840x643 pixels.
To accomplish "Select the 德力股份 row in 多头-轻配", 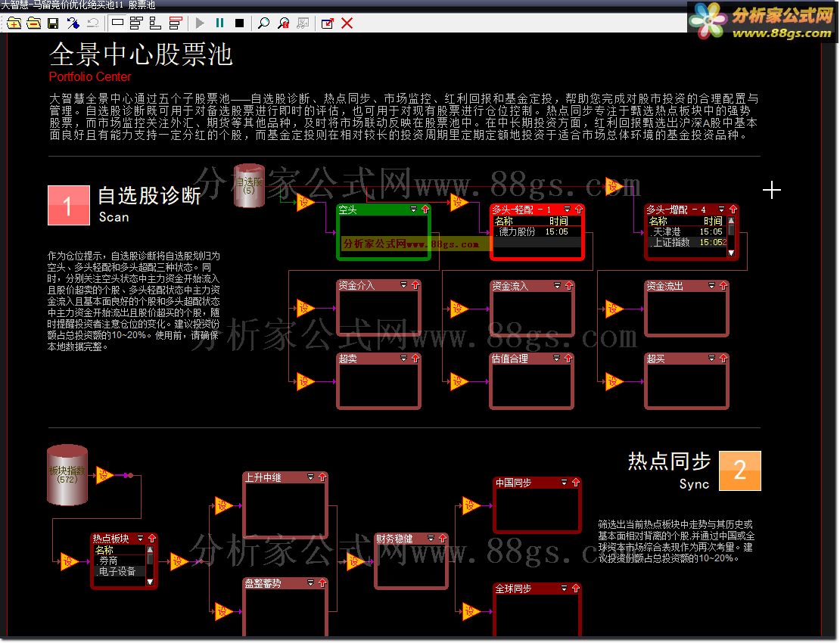I will tap(537, 231).
